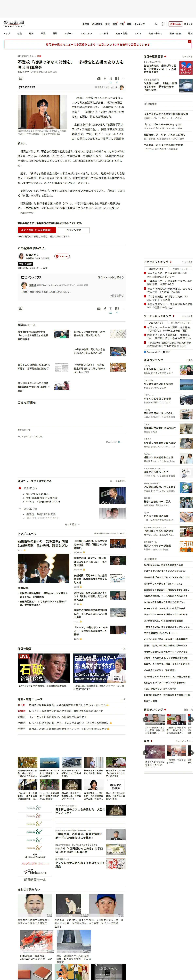The height and width of the screenshot is (980, 196).
Task: Open 石破首相の肝いり top news headline
Action: coord(43,543)
